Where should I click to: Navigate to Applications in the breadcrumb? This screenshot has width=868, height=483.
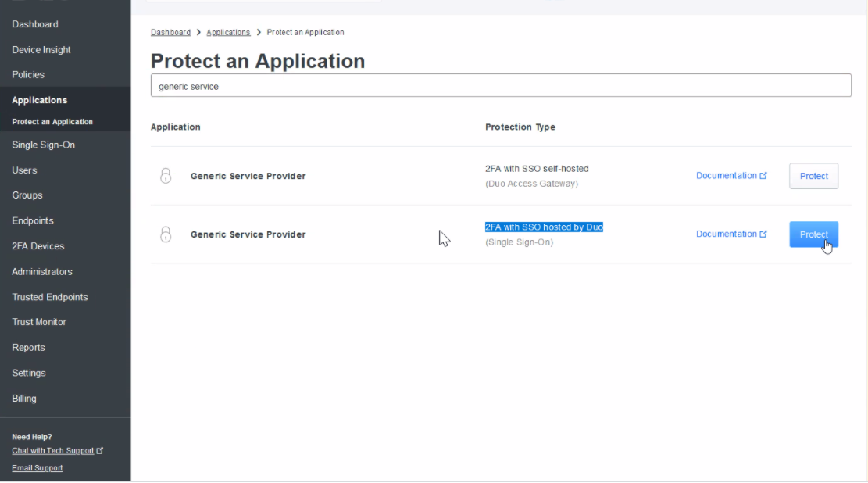tap(228, 32)
